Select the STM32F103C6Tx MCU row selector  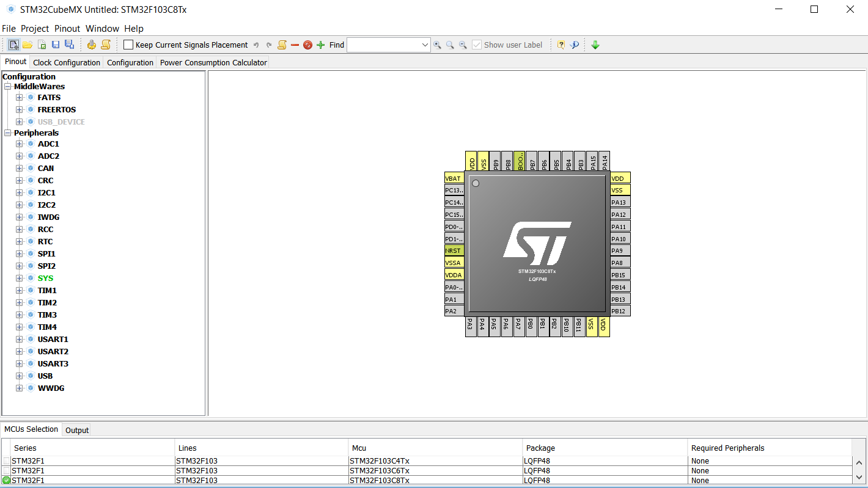[6, 470]
